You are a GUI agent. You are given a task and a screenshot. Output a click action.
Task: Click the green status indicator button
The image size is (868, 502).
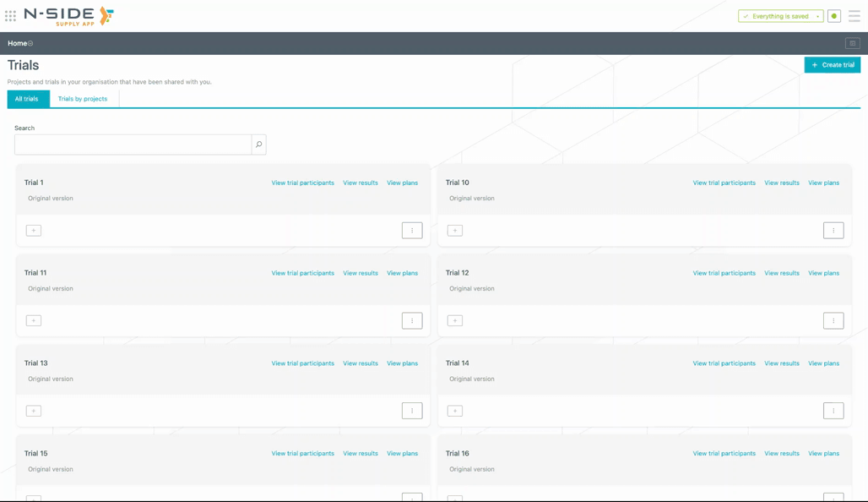pyautogui.click(x=833, y=16)
